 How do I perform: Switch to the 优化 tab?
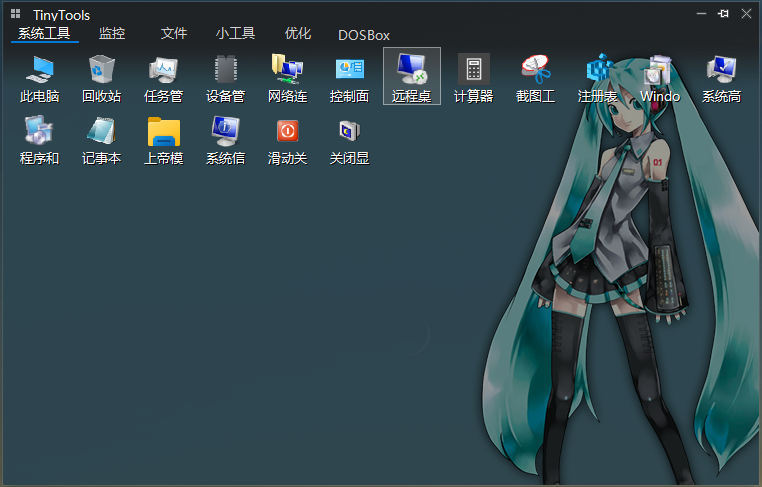[x=298, y=34]
